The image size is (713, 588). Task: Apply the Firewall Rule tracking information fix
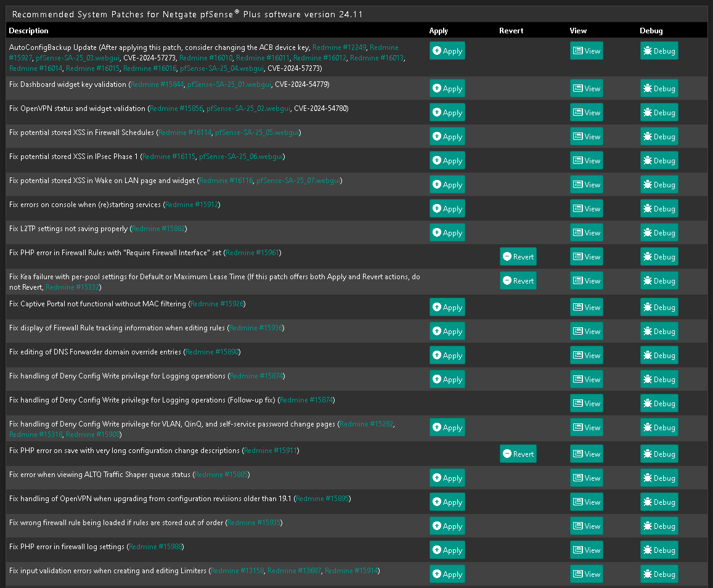[447, 332]
